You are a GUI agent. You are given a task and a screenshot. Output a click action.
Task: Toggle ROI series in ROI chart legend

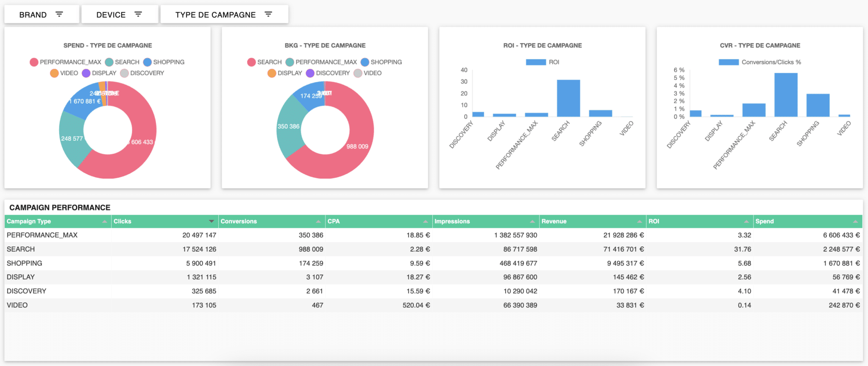click(x=542, y=62)
